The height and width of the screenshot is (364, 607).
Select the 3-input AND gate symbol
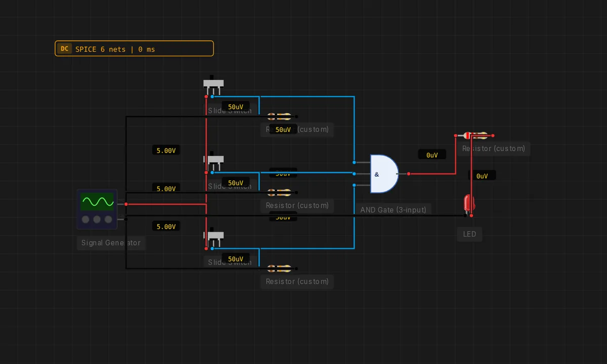pyautogui.click(x=384, y=174)
